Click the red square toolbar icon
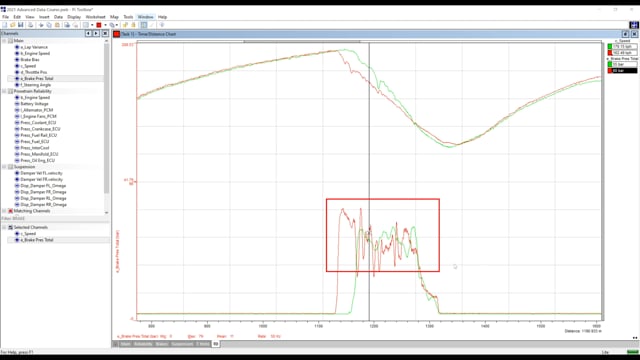This screenshot has height=360, width=640. tap(99, 25)
